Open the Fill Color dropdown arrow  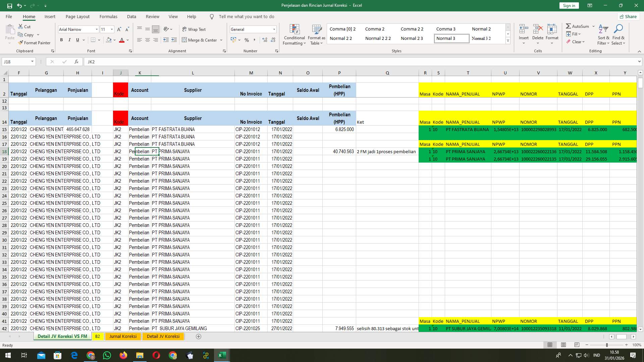[114, 40]
